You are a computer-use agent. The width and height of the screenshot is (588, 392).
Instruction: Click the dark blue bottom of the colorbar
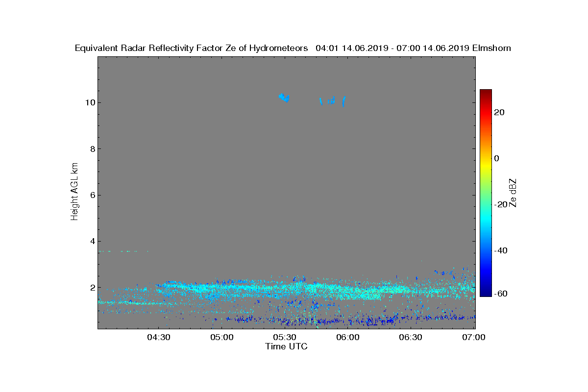click(x=486, y=293)
